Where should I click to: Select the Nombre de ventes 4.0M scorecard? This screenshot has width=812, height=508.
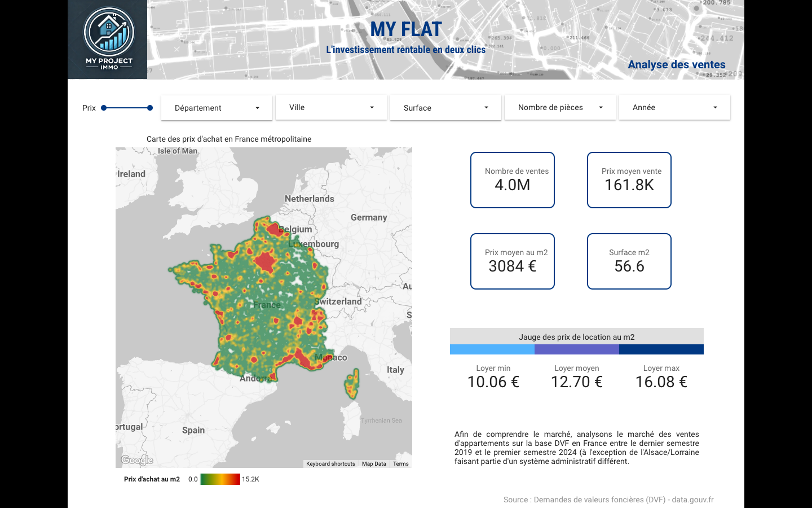click(x=513, y=180)
